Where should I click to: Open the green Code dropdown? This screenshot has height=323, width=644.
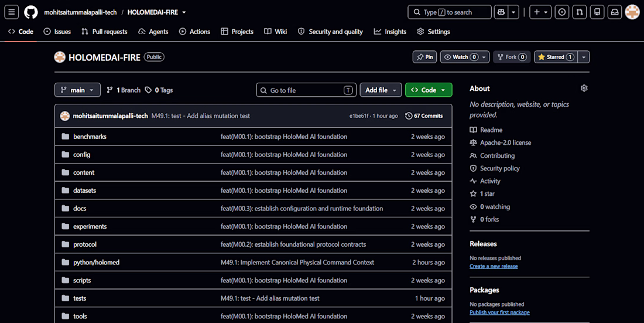[429, 90]
